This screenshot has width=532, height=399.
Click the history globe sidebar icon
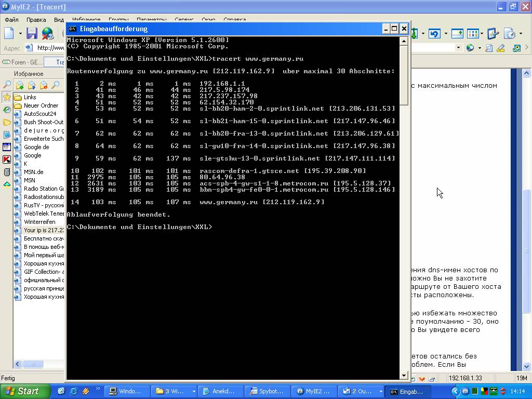pyautogui.click(x=7, y=110)
